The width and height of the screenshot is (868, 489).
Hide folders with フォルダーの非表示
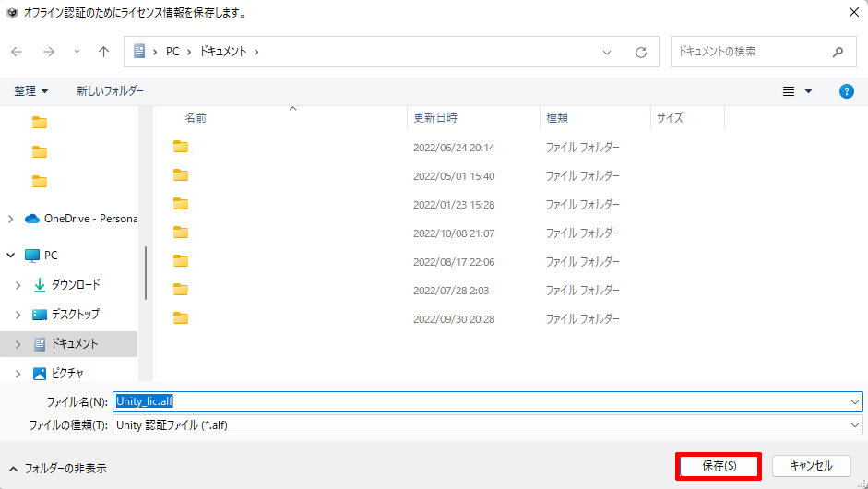click(57, 469)
